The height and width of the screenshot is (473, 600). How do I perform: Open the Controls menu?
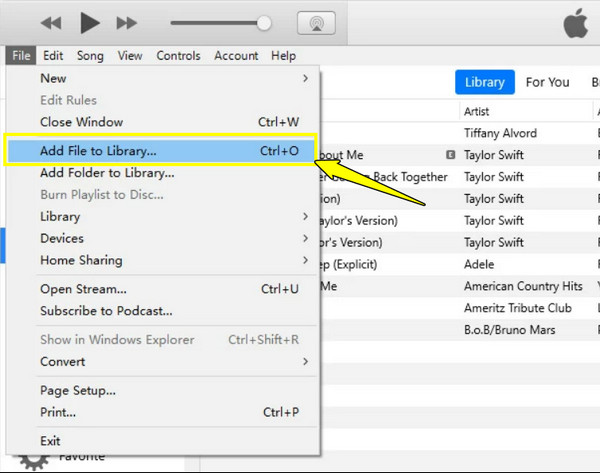(178, 56)
